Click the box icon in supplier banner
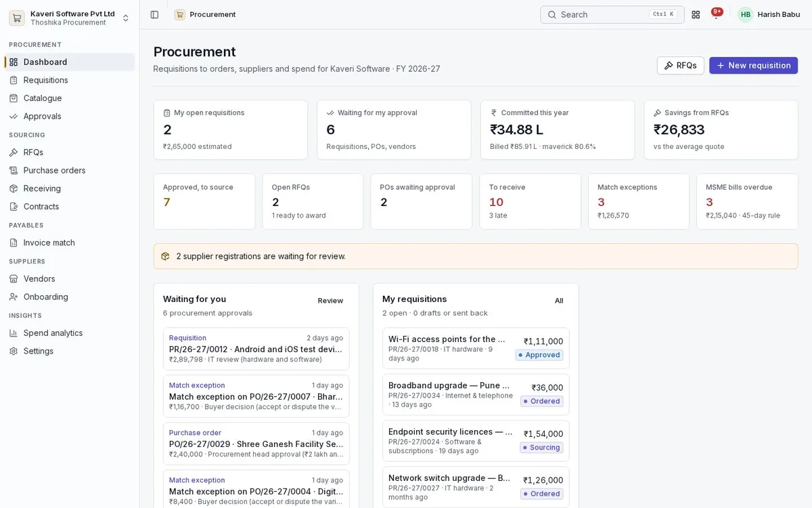The image size is (812, 508). [x=165, y=256]
